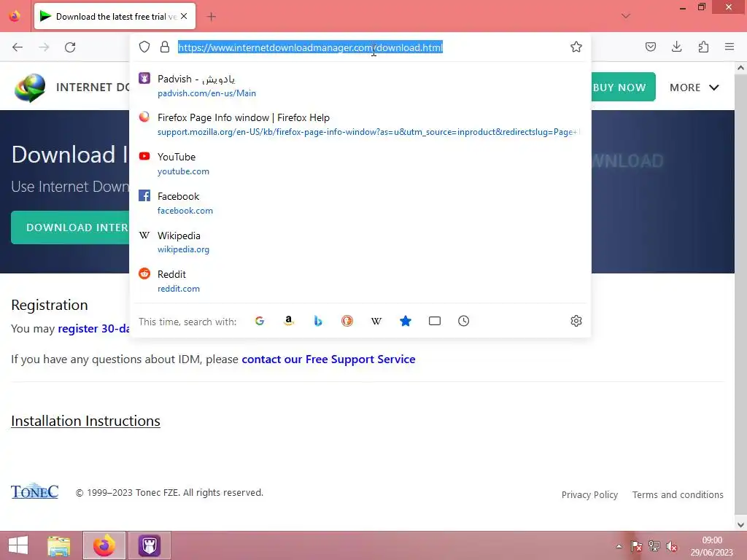The image size is (747, 560).
Task: Search this time with Wikipedia icon
Action: [x=376, y=321]
